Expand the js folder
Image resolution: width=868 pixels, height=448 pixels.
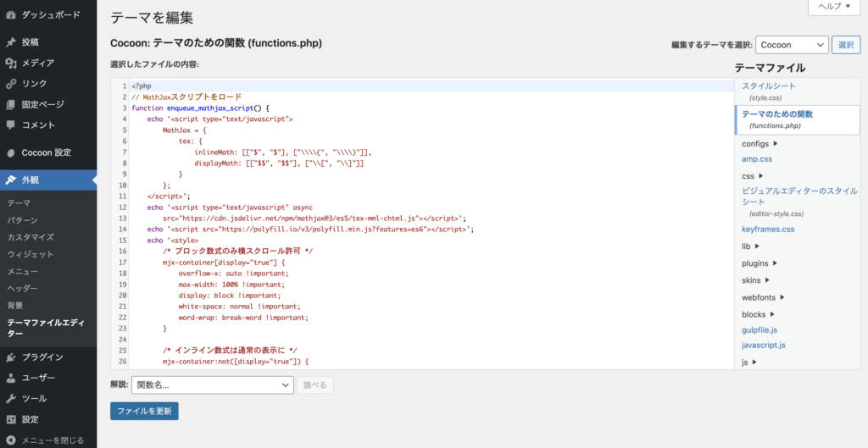[749, 362]
